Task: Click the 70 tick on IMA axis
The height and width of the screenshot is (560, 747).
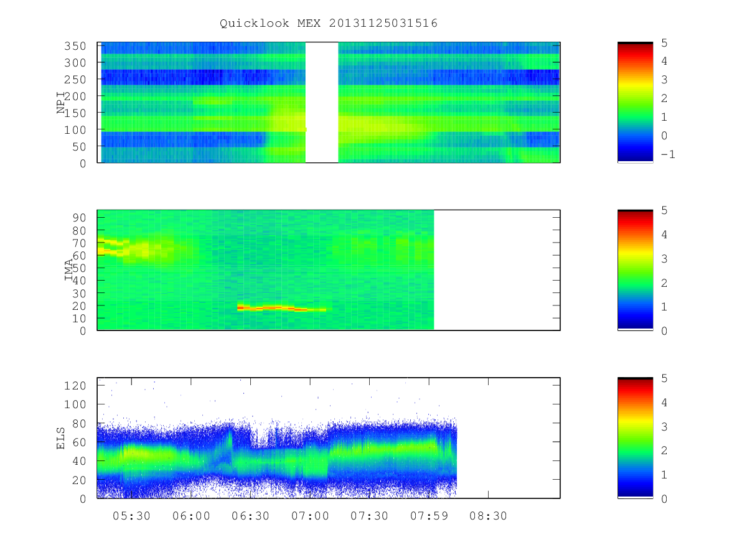Action: tap(80, 243)
